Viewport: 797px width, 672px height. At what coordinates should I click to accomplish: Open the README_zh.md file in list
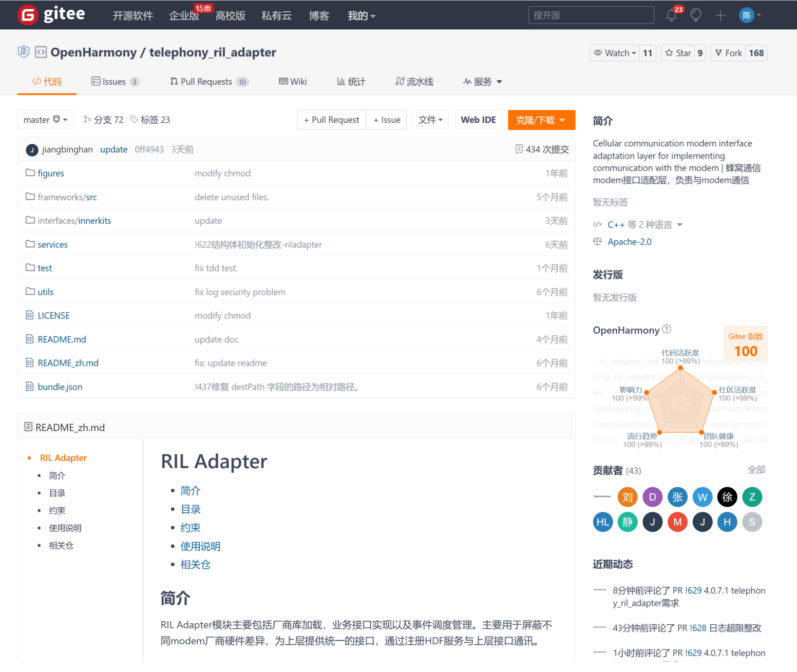tap(68, 363)
